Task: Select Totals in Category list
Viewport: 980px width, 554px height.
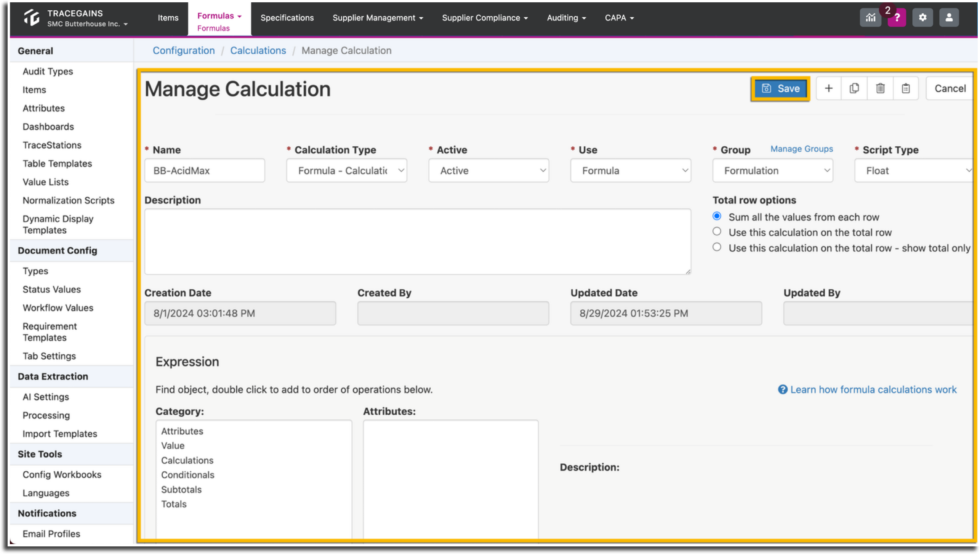Action: pos(174,504)
